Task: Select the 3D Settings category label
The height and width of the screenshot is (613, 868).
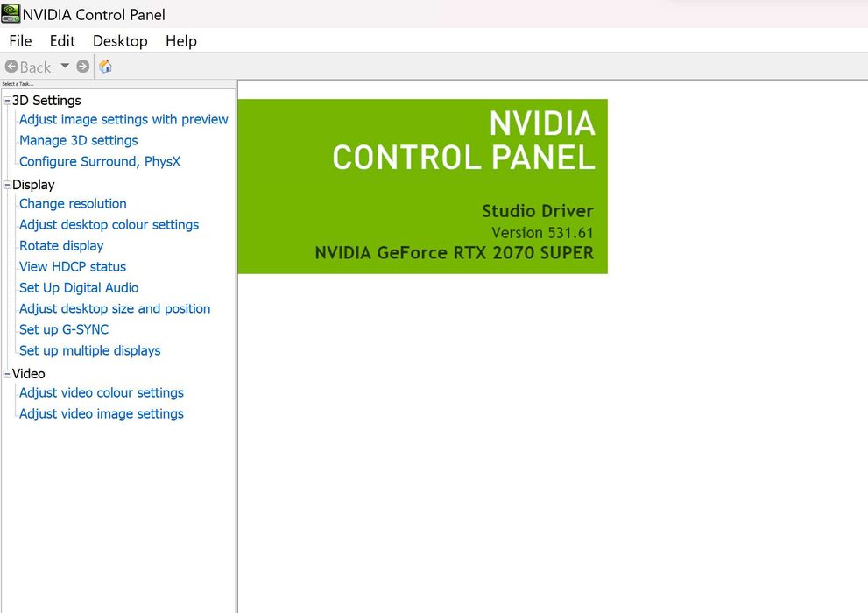Action: pyautogui.click(x=46, y=101)
